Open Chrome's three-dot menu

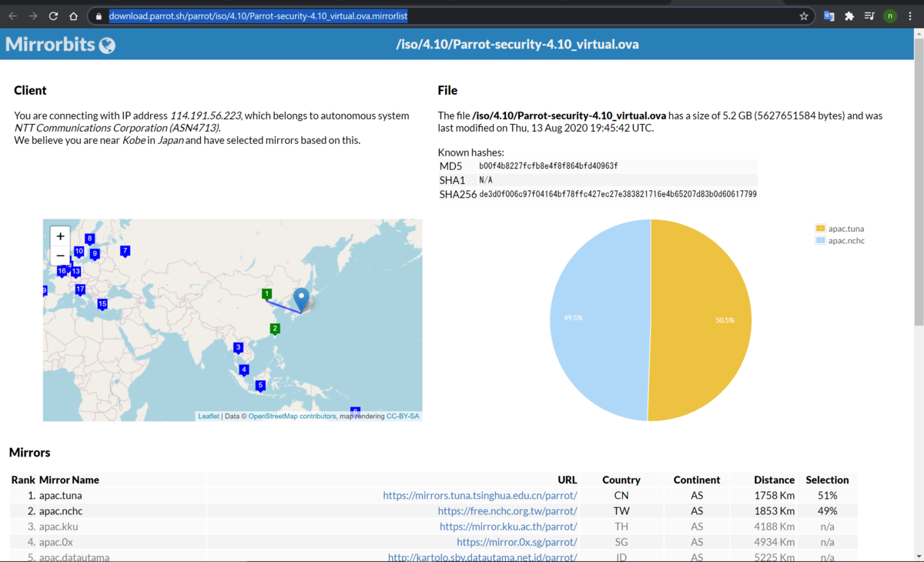click(x=911, y=15)
